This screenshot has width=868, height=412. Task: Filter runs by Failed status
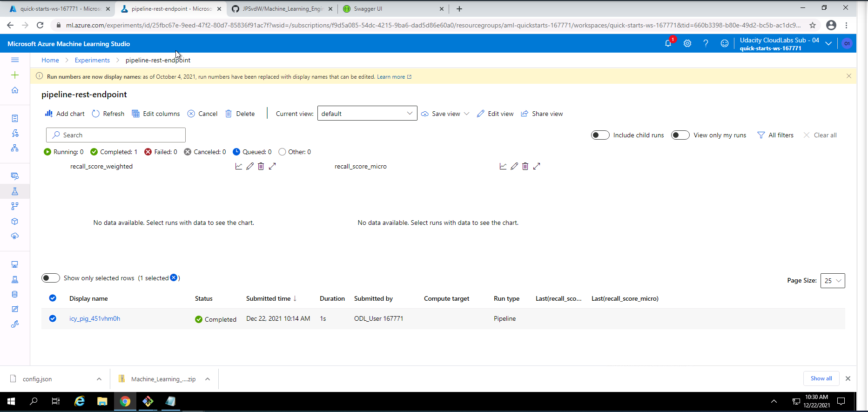click(x=161, y=152)
